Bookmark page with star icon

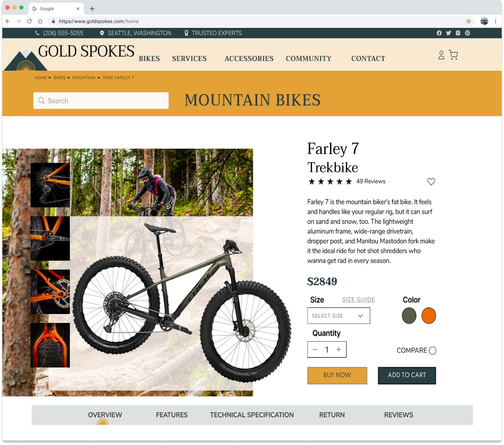coord(468,21)
